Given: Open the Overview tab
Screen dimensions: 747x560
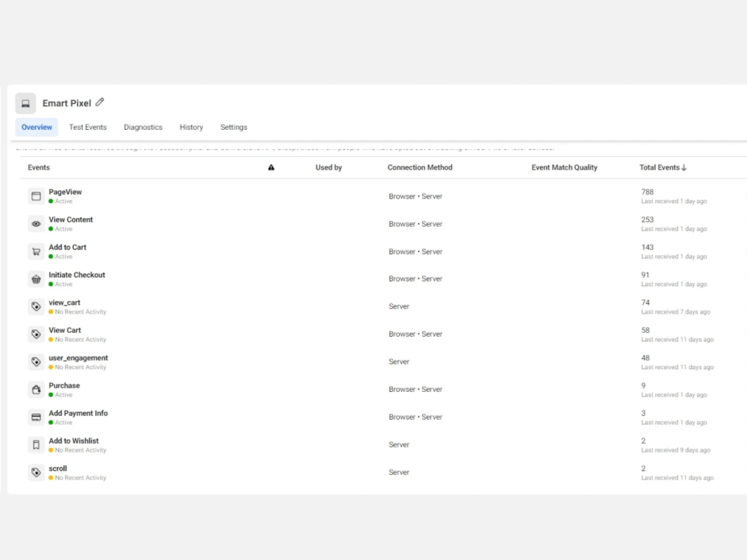Looking at the screenshot, I should pyautogui.click(x=37, y=127).
